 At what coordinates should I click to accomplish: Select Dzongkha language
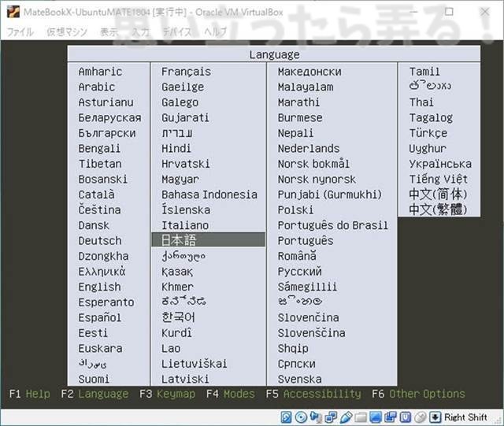pyautogui.click(x=103, y=256)
